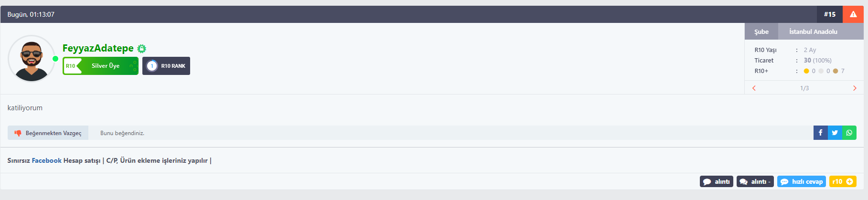Screen dimensions: 868x200
Task: Click the R10 RANK badge
Action: pos(166,66)
